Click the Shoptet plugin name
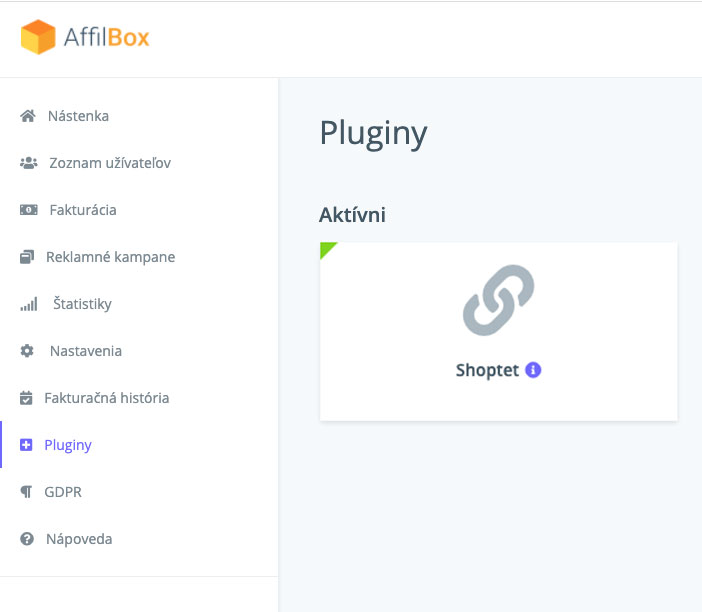 click(x=487, y=370)
